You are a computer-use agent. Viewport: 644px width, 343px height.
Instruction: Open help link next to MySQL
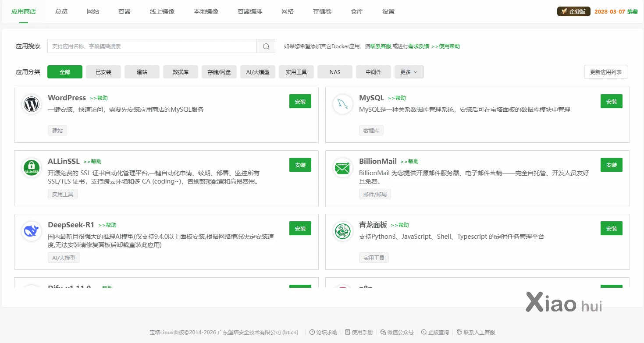point(397,98)
